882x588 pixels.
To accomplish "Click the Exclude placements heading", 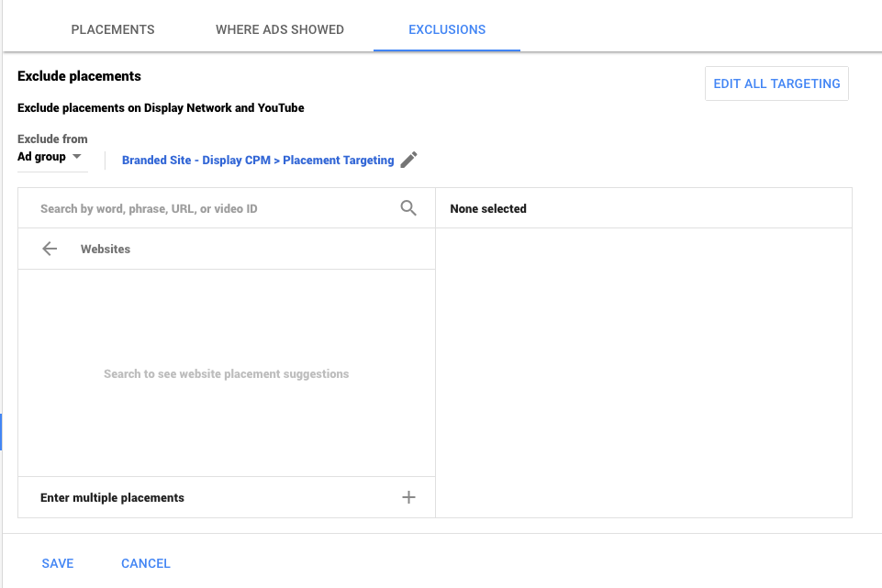I will point(79,76).
